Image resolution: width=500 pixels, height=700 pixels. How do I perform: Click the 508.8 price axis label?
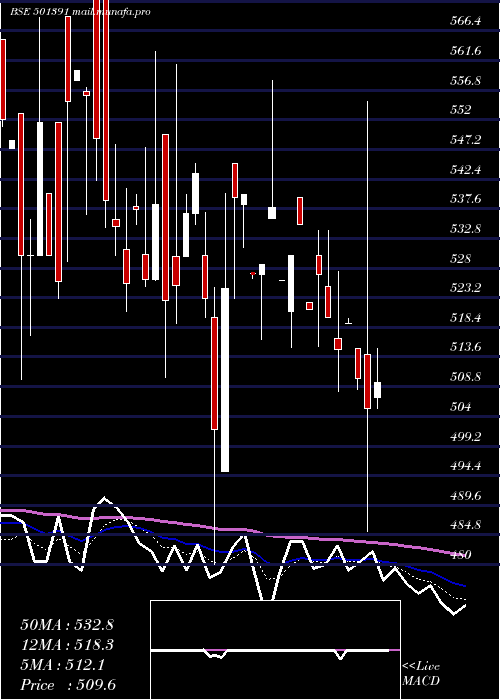(x=465, y=377)
